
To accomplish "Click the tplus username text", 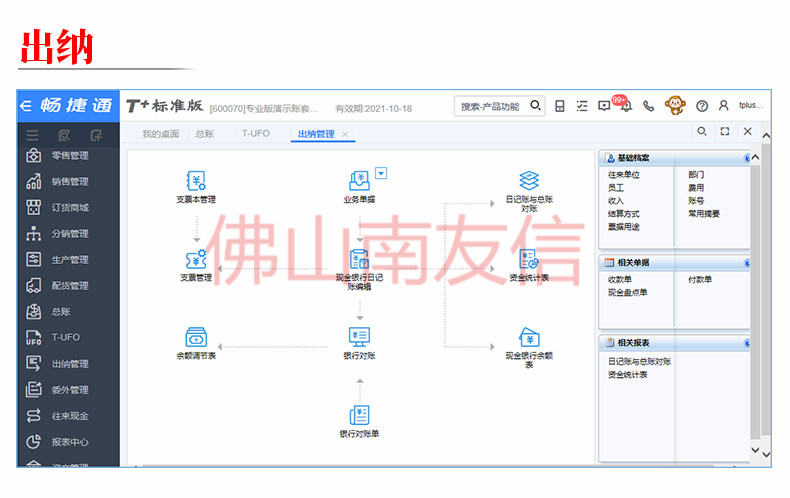I will [x=751, y=105].
